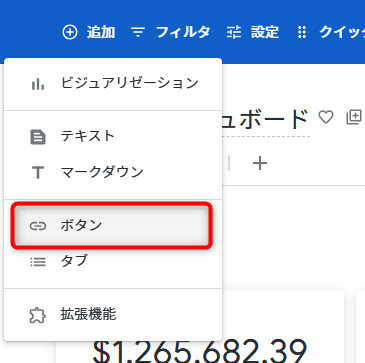Image resolution: width=365 pixels, height=363 pixels.
Task: Select the ボタン menu entry
Action: coord(112,226)
